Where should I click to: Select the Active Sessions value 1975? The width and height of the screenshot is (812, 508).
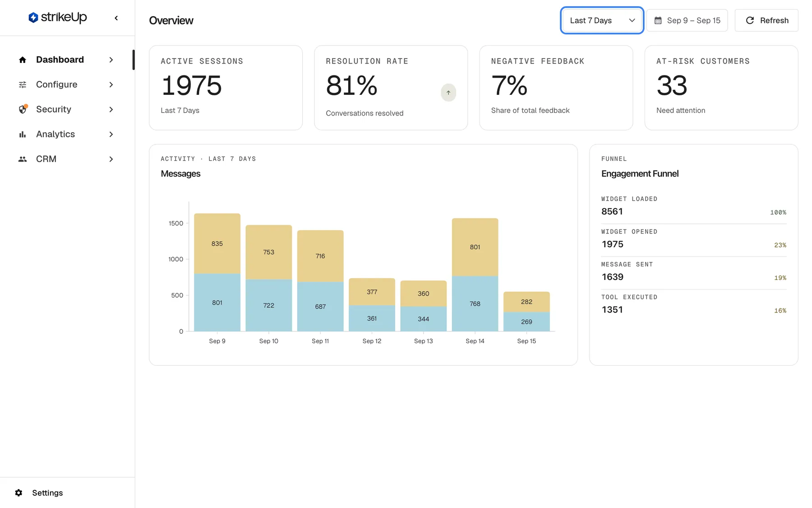192,85
